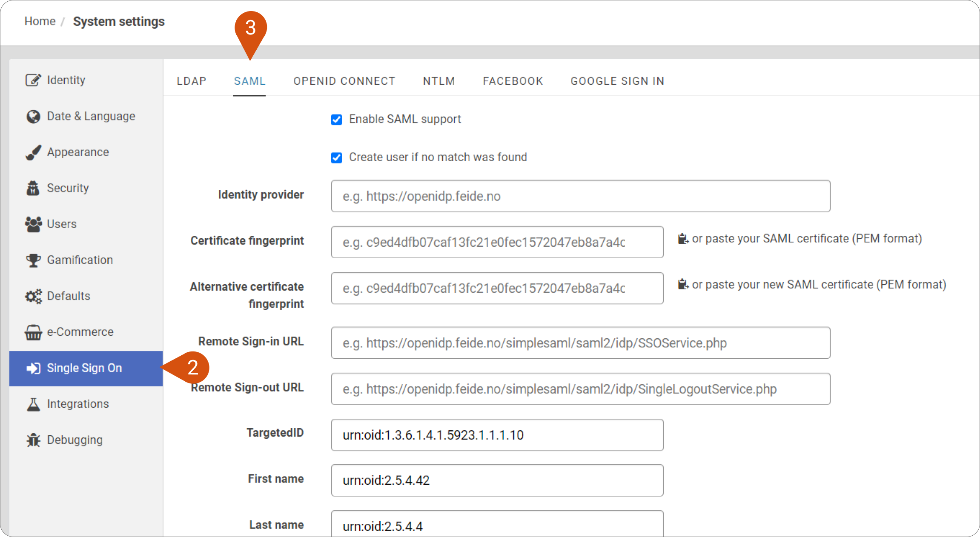Click the Debugging bug icon

tap(33, 440)
